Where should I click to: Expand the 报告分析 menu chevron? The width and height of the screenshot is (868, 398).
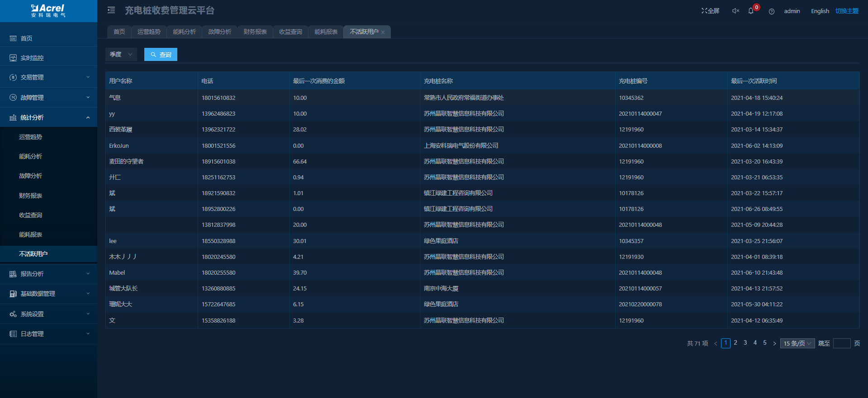click(x=88, y=274)
